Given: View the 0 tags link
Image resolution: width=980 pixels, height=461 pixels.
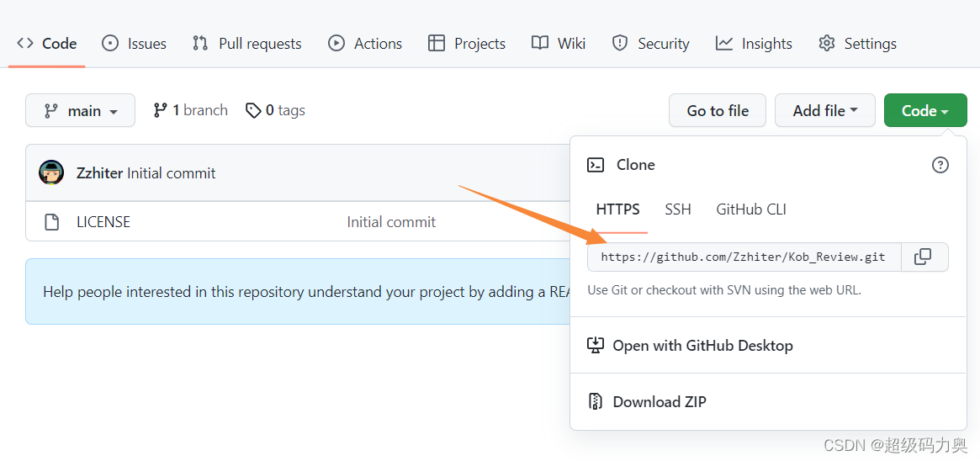Looking at the screenshot, I should [x=276, y=110].
